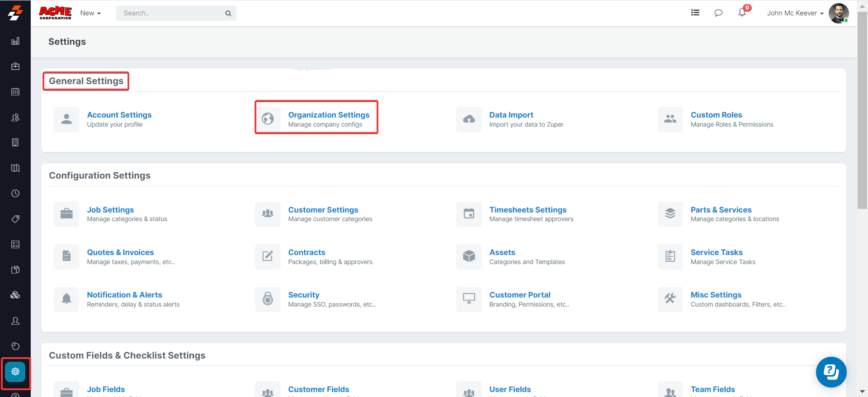Open Data Import page
This screenshot has height=397, width=868.
(x=511, y=115)
